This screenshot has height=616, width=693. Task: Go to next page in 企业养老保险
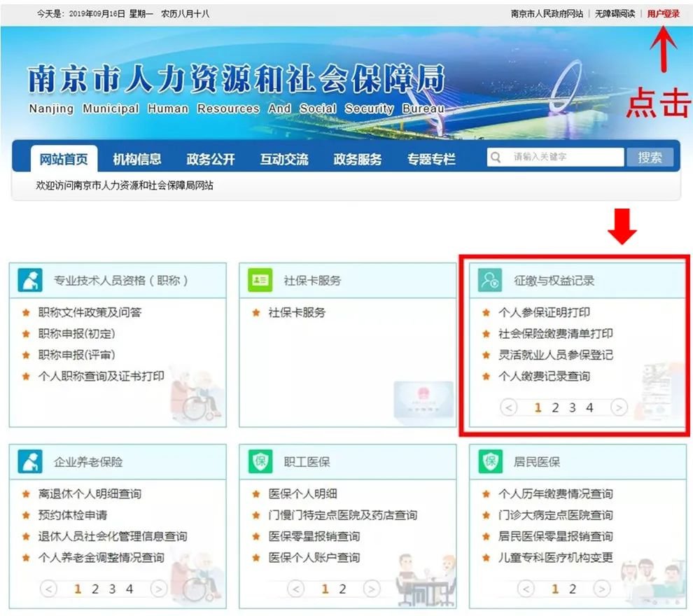pos(159,588)
